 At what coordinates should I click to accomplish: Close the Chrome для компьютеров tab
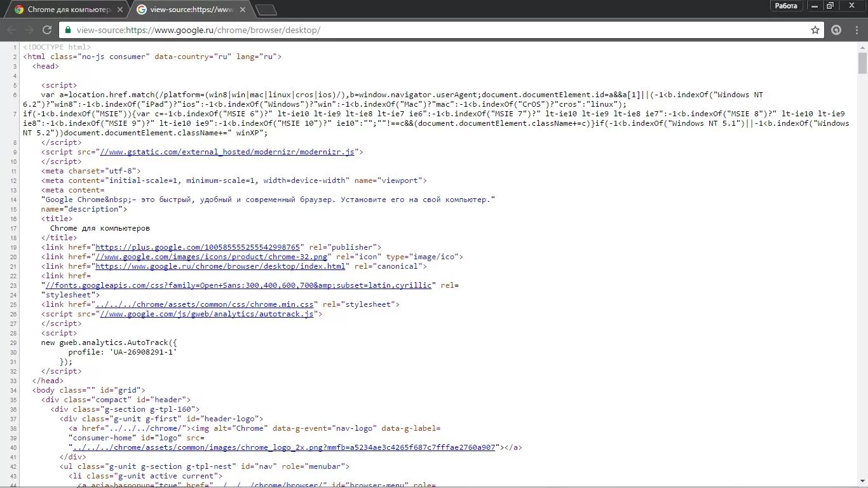pyautogui.click(x=119, y=10)
